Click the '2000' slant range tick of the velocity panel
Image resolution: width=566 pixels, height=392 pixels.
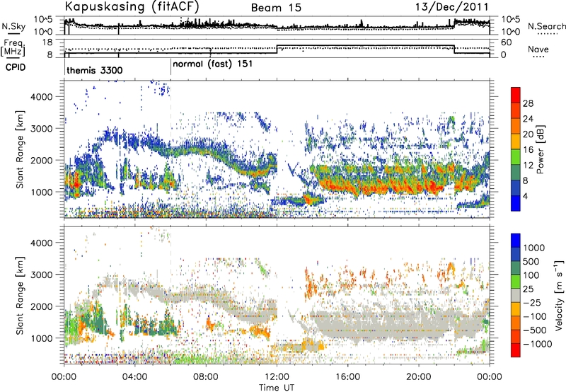(42, 306)
